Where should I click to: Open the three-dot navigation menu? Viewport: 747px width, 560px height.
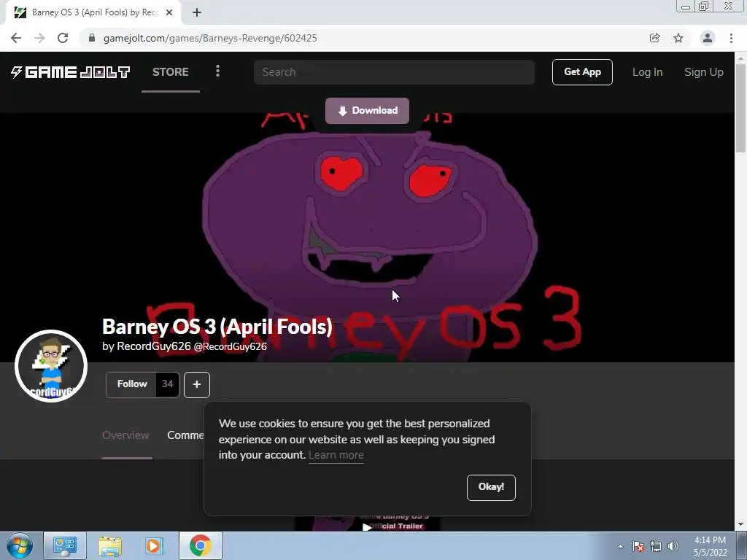[217, 71]
